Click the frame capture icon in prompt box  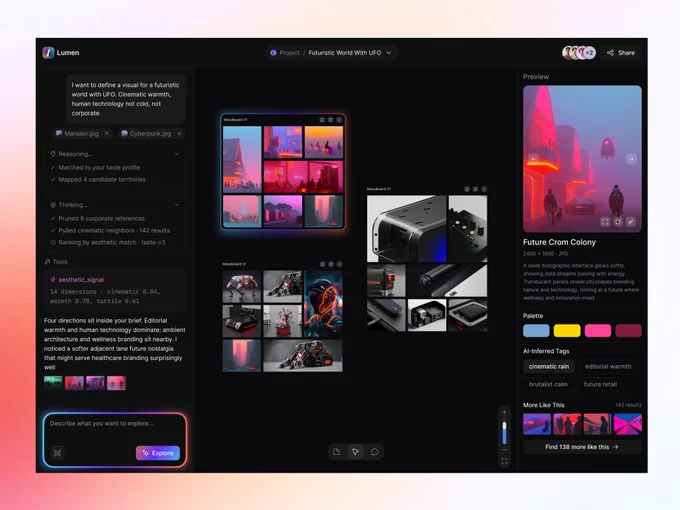(x=57, y=453)
